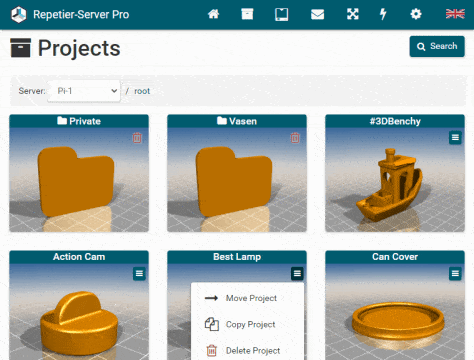Expand the Can Cover project menu

pyautogui.click(x=455, y=274)
